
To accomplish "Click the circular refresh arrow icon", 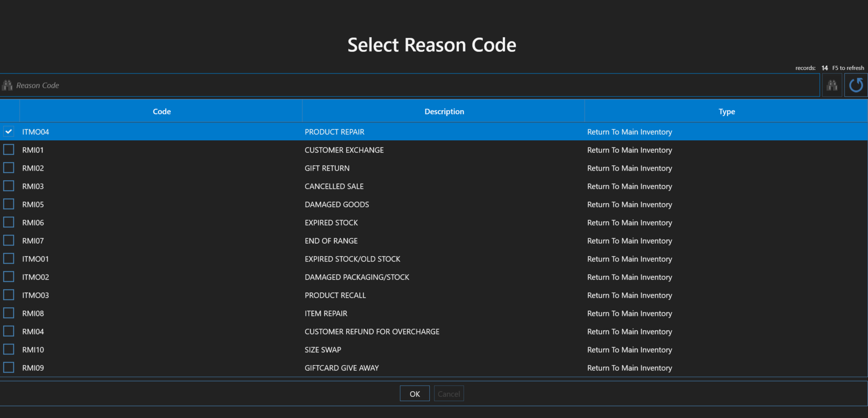I will point(856,85).
